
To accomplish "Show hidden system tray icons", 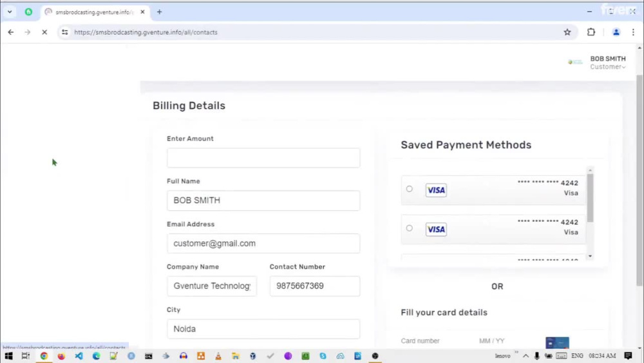I will pyautogui.click(x=526, y=356).
